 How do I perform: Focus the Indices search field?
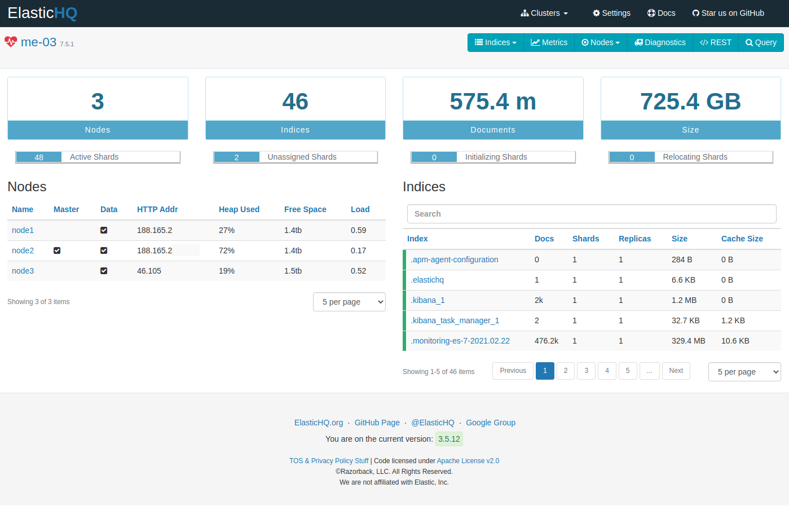click(x=592, y=214)
